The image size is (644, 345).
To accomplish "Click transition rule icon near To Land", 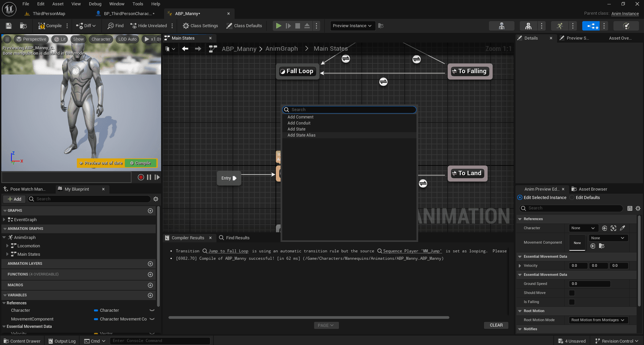I will click(423, 184).
